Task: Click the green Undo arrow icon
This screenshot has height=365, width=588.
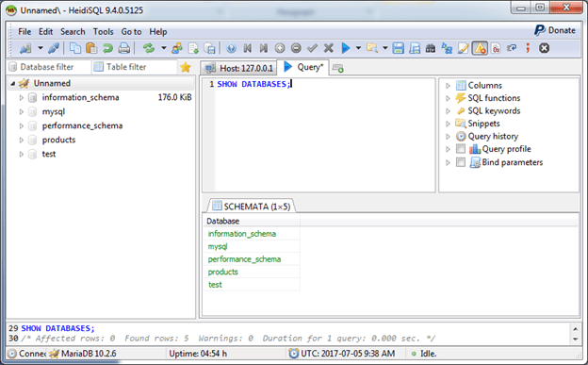Action: (x=107, y=48)
